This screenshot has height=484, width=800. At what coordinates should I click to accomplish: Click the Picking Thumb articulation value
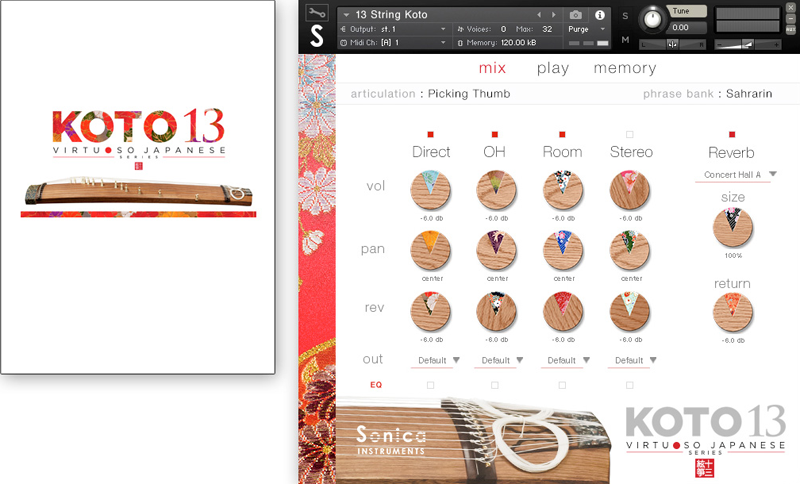(469, 94)
